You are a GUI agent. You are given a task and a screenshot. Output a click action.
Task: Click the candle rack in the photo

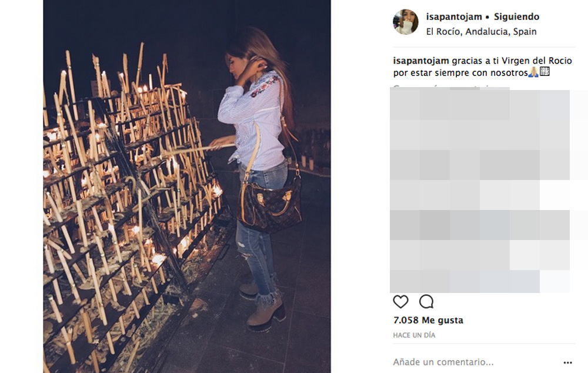pyautogui.click(x=131, y=210)
